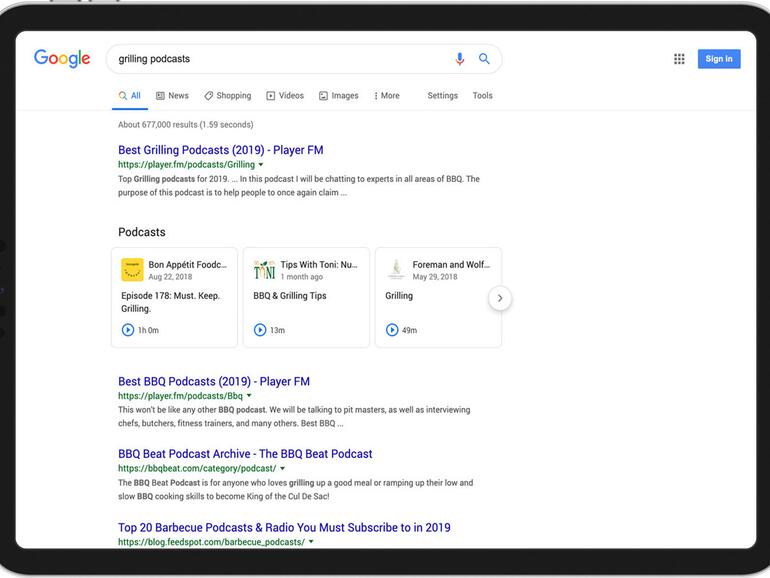770x578 pixels.
Task: Click the About 677,000 results text
Action: (186, 125)
